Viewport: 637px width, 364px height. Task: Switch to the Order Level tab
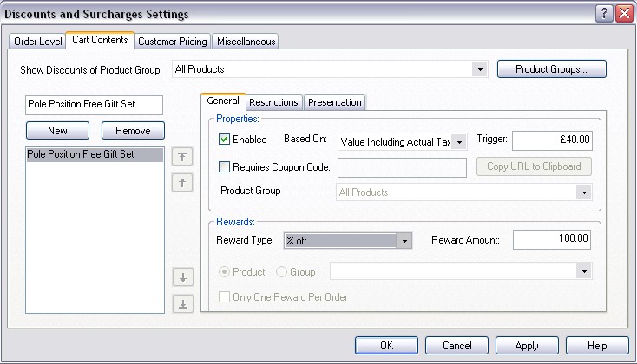pos(38,42)
